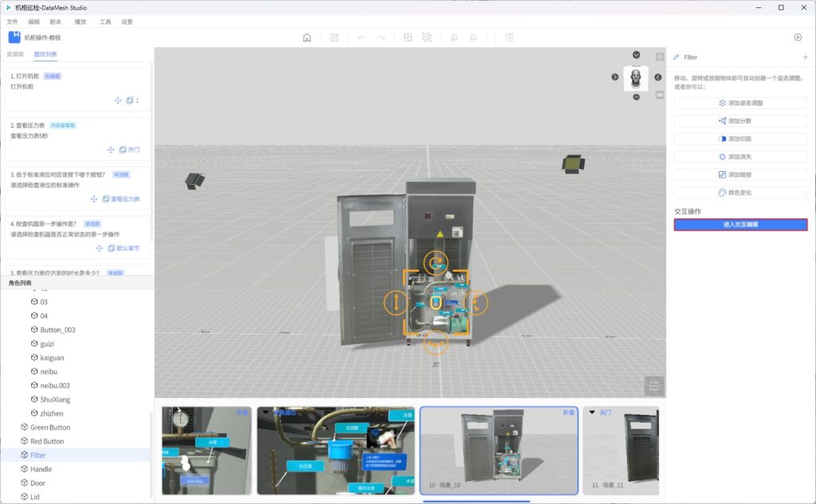
Task: Click the 颜色变化 color change button
Action: pos(740,193)
